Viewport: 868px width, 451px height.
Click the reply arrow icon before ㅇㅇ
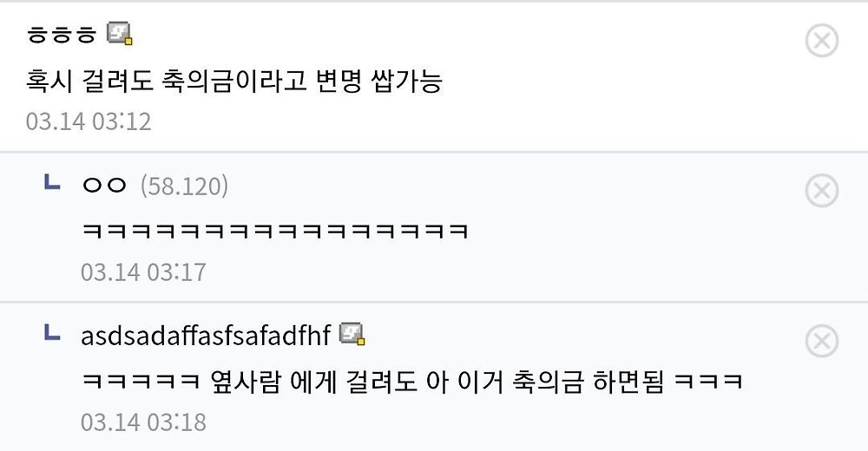coord(52,182)
